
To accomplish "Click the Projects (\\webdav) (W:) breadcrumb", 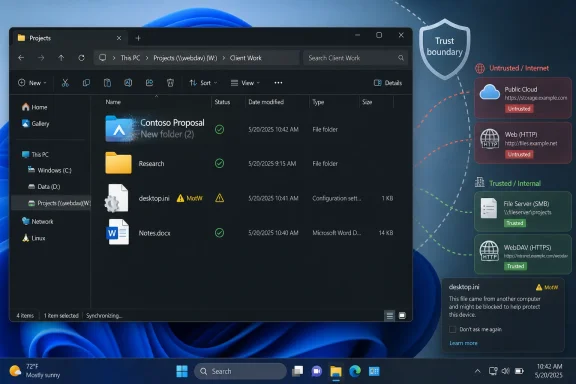I will [185, 58].
